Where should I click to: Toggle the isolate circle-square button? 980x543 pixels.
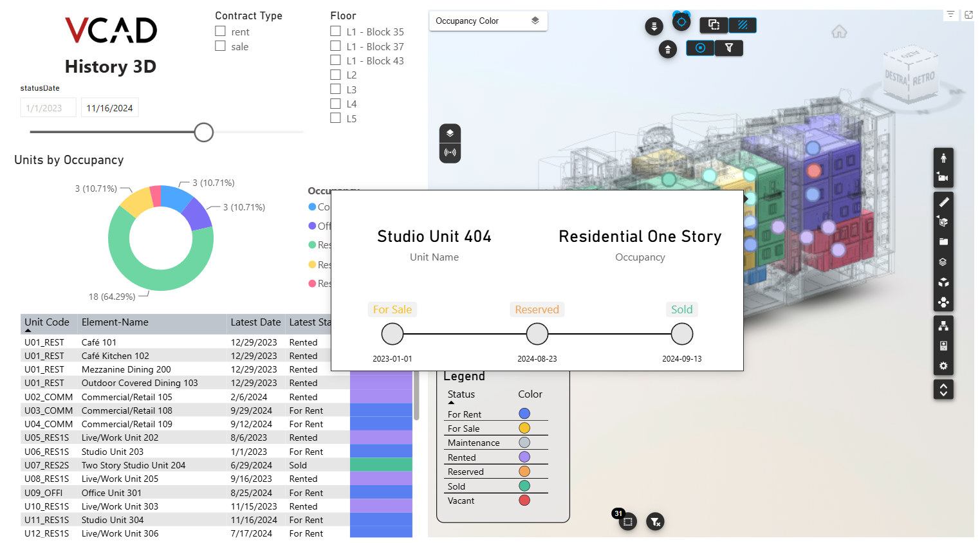click(x=700, y=48)
